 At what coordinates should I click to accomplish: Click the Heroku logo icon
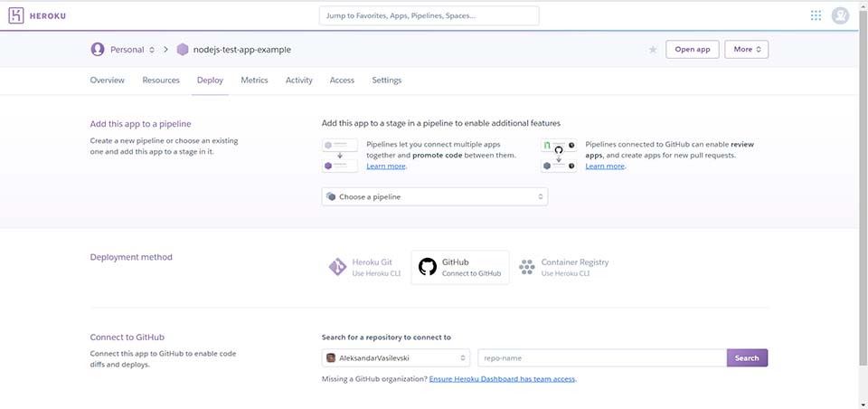16,15
